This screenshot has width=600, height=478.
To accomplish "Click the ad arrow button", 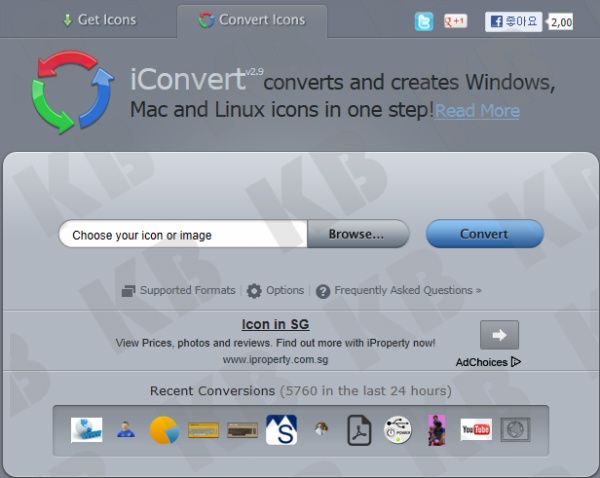I will click(x=499, y=335).
